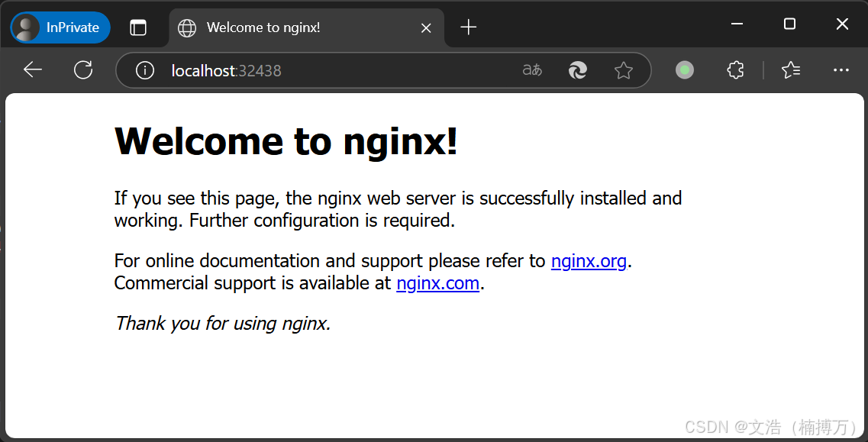Image resolution: width=868 pixels, height=442 pixels.
Task: Open a new tab with plus button
Action: (468, 27)
